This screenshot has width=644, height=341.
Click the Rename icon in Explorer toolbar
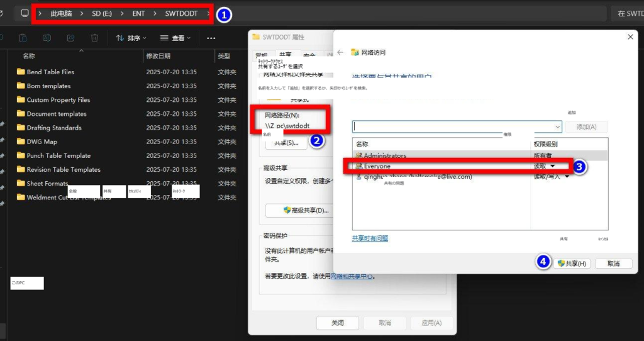click(x=47, y=38)
